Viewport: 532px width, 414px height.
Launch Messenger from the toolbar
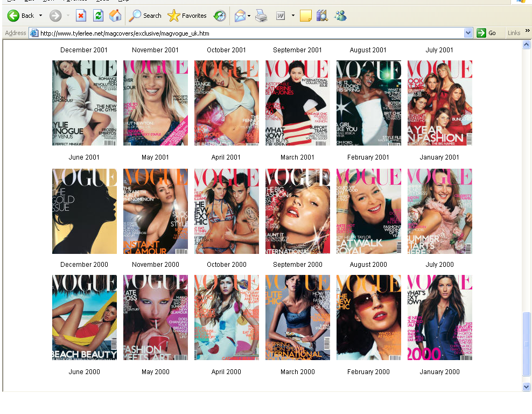click(340, 16)
